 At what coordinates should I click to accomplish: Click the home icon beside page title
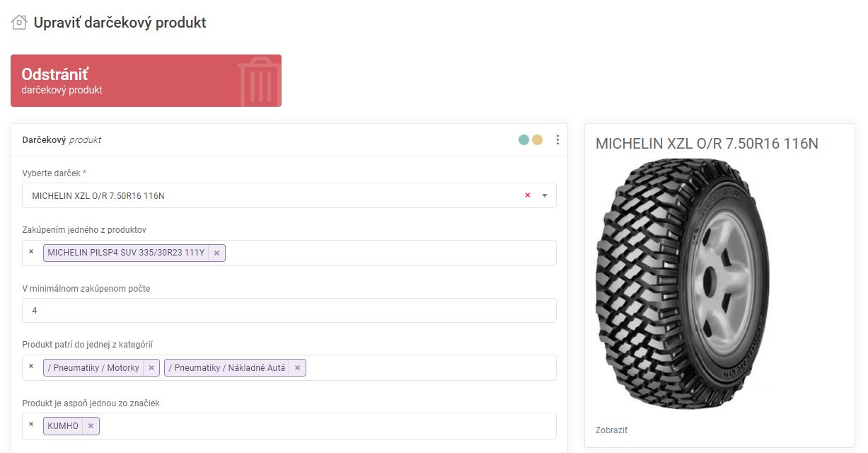[x=19, y=23]
